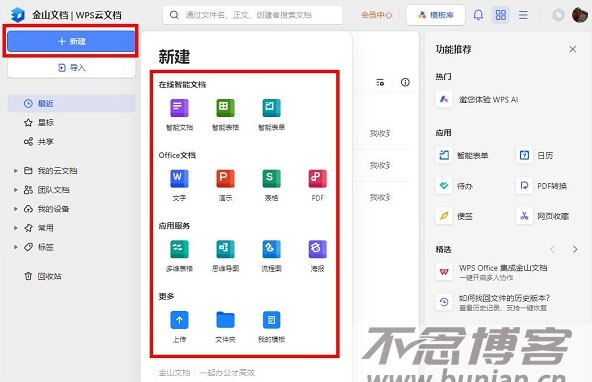Open 如何找回文件的历史版本 article
Image resolution: width=592 pixels, height=382 pixels.
point(494,302)
